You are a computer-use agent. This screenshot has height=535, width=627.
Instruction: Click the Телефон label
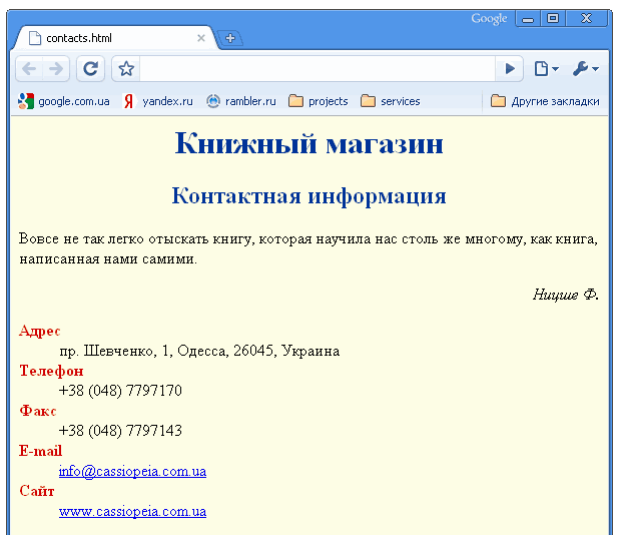tap(51, 371)
